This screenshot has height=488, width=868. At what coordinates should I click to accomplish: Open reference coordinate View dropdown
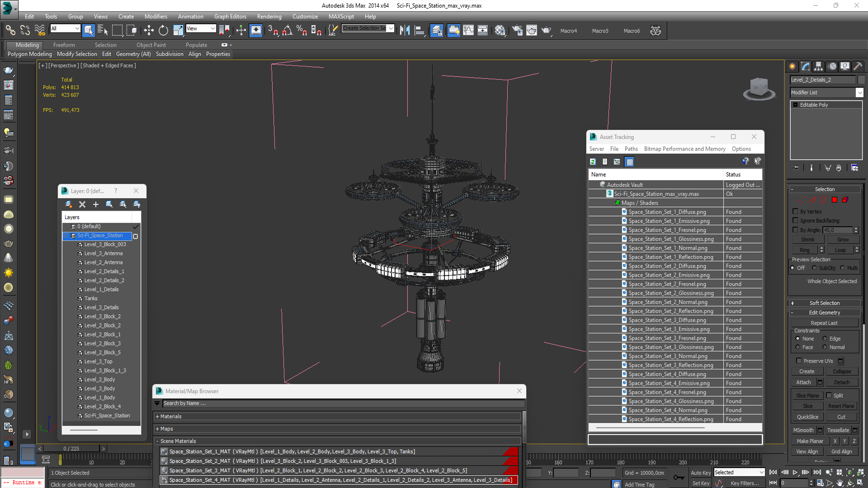coord(201,28)
